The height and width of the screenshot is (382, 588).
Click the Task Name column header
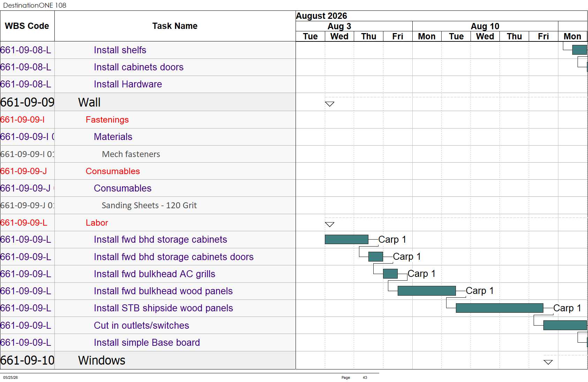[175, 26]
